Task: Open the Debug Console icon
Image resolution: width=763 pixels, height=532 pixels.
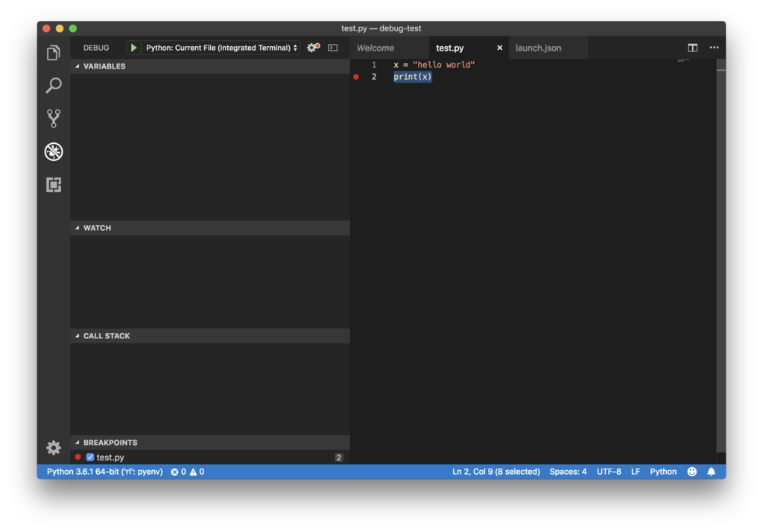Action: click(333, 48)
